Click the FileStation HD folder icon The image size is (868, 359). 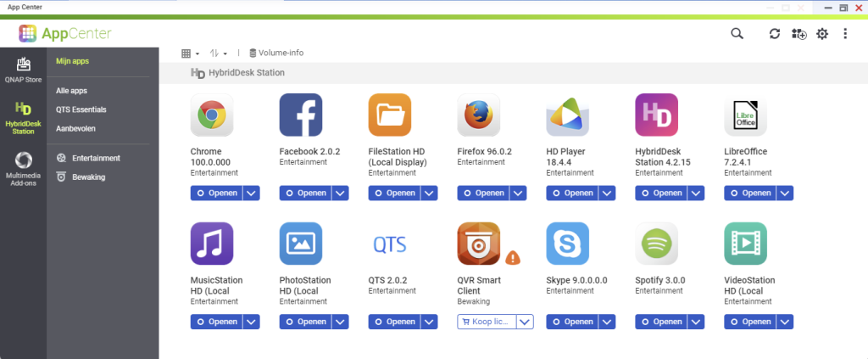click(390, 115)
